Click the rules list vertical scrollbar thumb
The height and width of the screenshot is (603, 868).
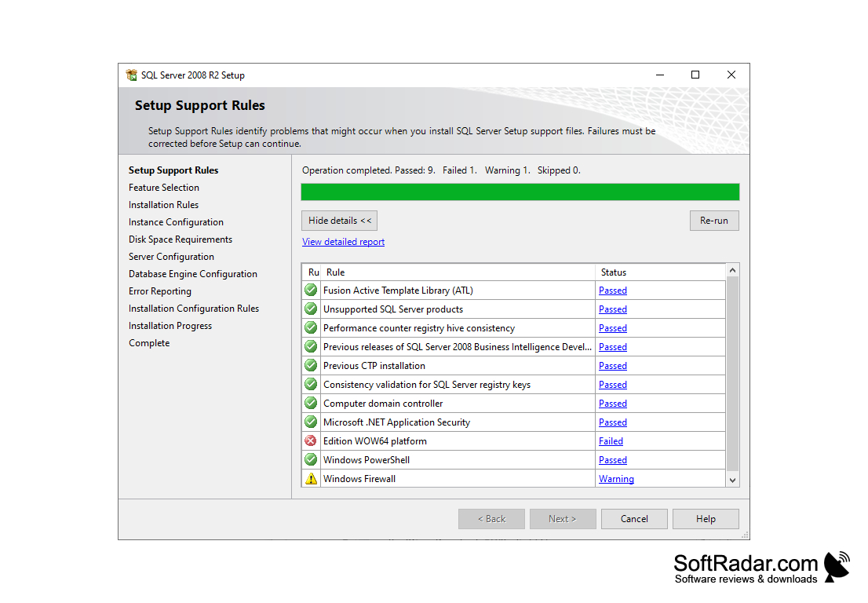pyautogui.click(x=732, y=373)
